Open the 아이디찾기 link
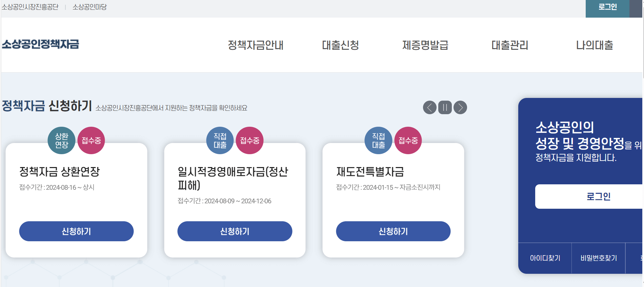Screen dimensions: 644x287 pos(545,258)
